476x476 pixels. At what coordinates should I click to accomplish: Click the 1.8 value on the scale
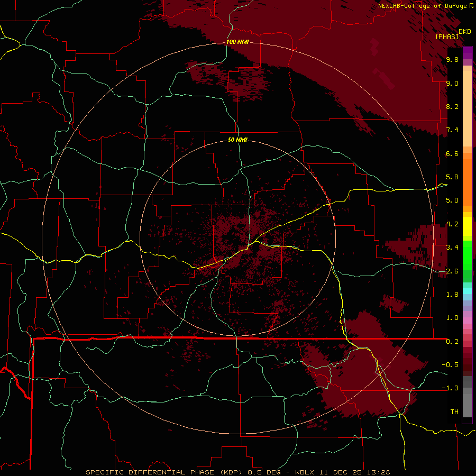pos(452,295)
